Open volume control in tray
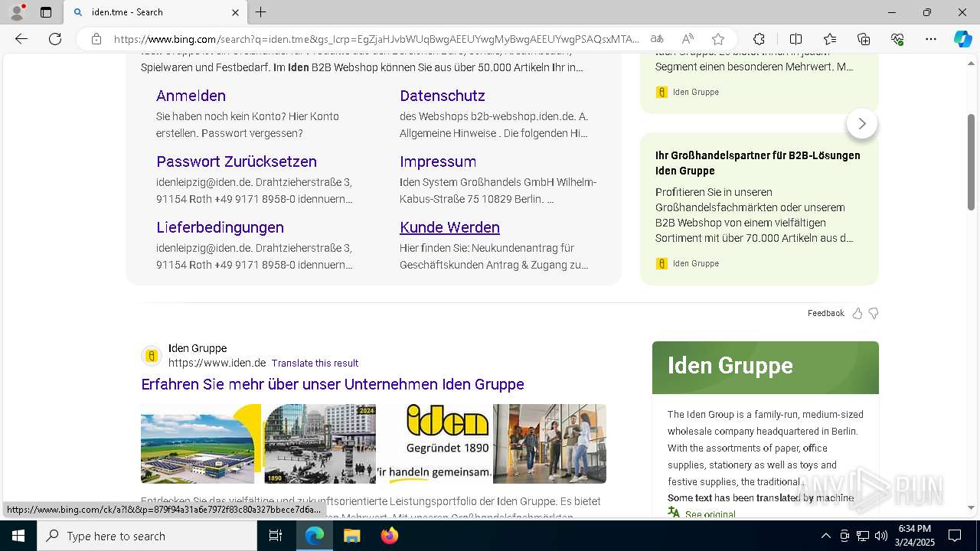 tap(881, 536)
